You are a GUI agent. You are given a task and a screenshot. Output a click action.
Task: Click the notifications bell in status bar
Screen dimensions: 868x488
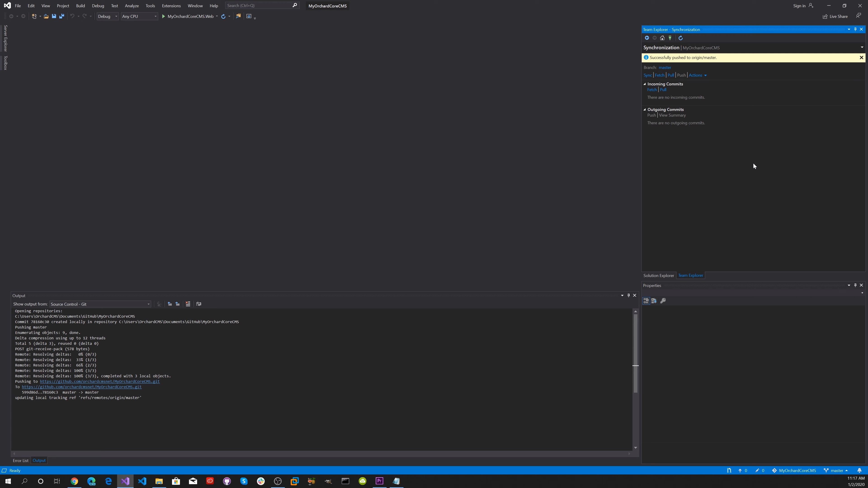(860, 470)
